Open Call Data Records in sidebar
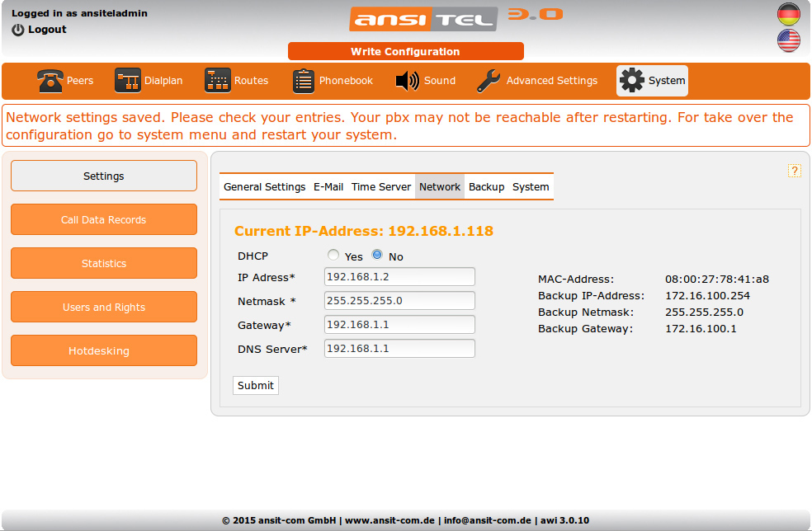812x531 pixels. point(104,220)
